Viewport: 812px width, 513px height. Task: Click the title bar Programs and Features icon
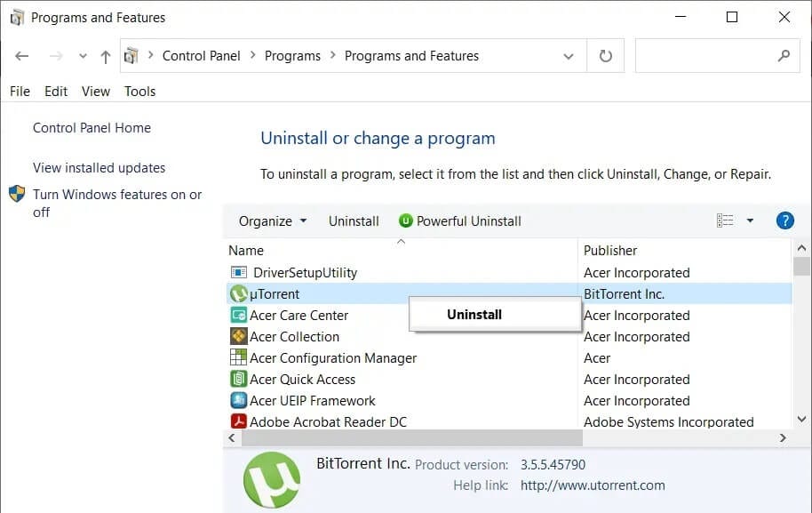(17, 18)
